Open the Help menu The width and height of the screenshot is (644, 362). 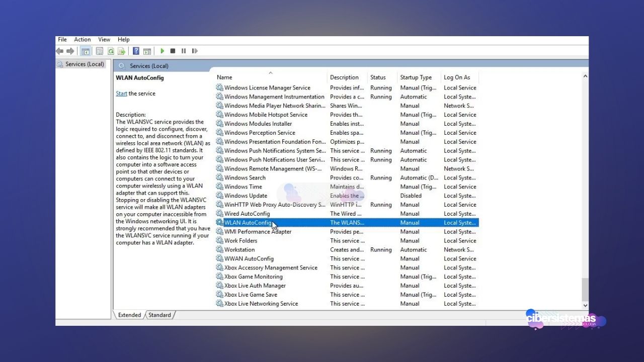coord(124,39)
